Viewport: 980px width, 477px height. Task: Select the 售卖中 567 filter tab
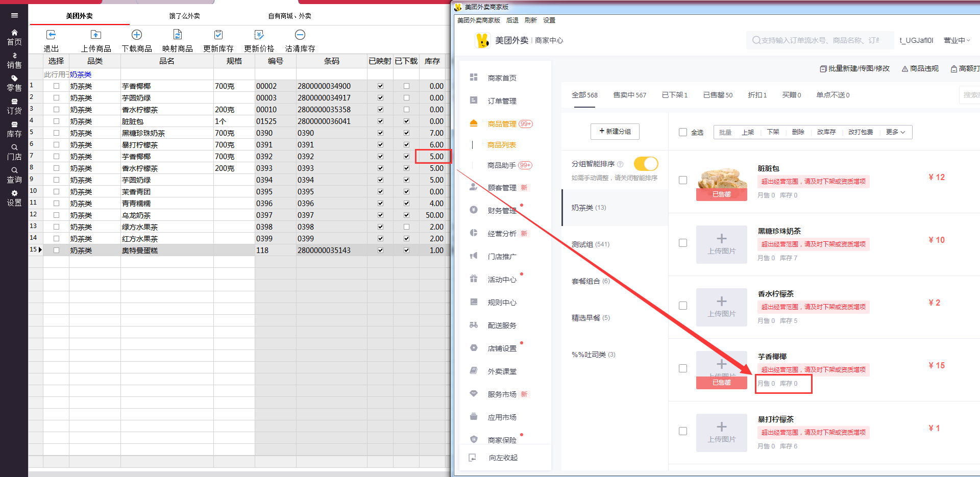click(x=629, y=95)
